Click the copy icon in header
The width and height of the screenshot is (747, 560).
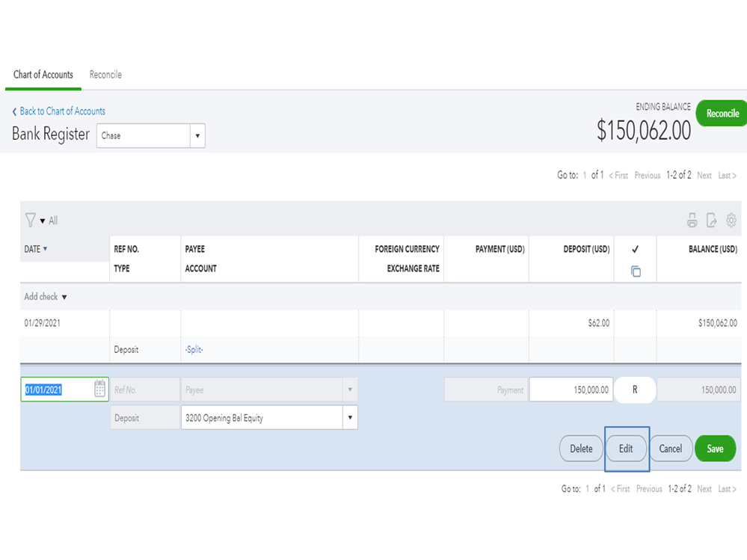coord(636,271)
